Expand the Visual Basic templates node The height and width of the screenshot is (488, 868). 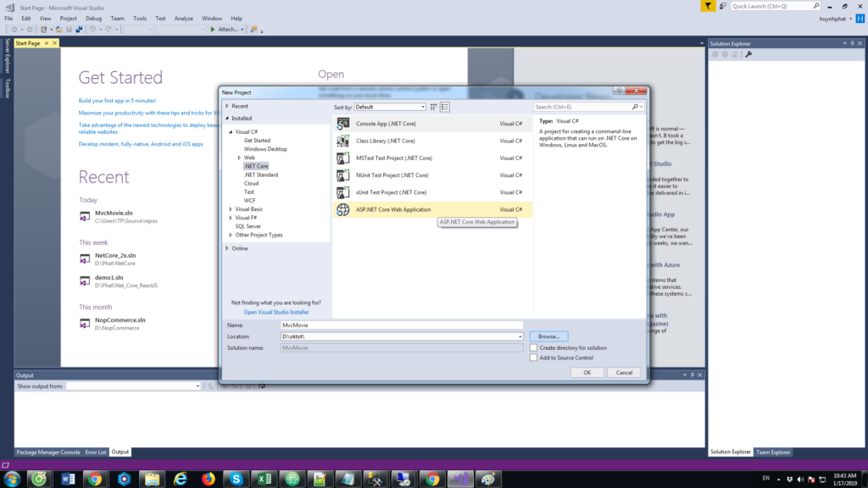tap(232, 208)
